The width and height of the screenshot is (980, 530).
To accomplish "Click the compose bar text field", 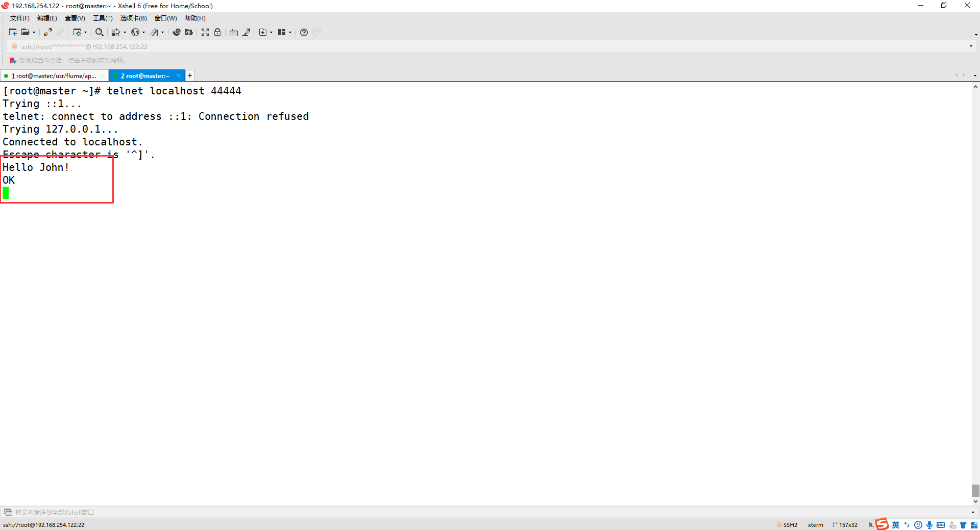I will 490,512.
